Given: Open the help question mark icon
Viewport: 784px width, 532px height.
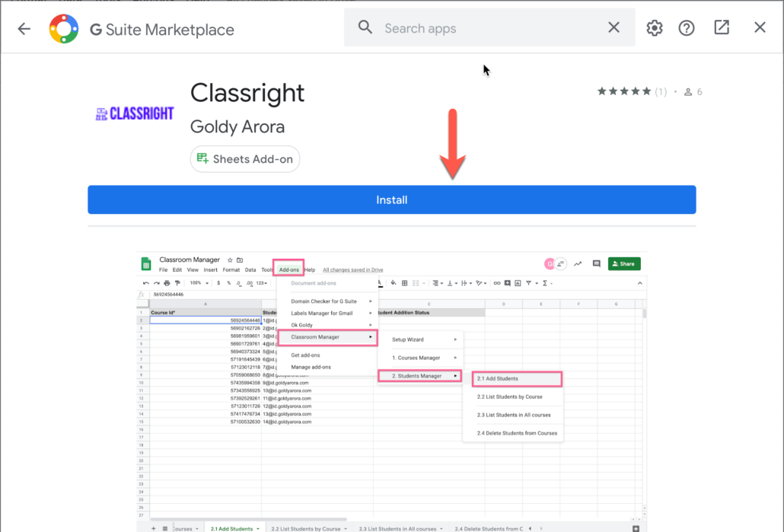Looking at the screenshot, I should tap(686, 28).
